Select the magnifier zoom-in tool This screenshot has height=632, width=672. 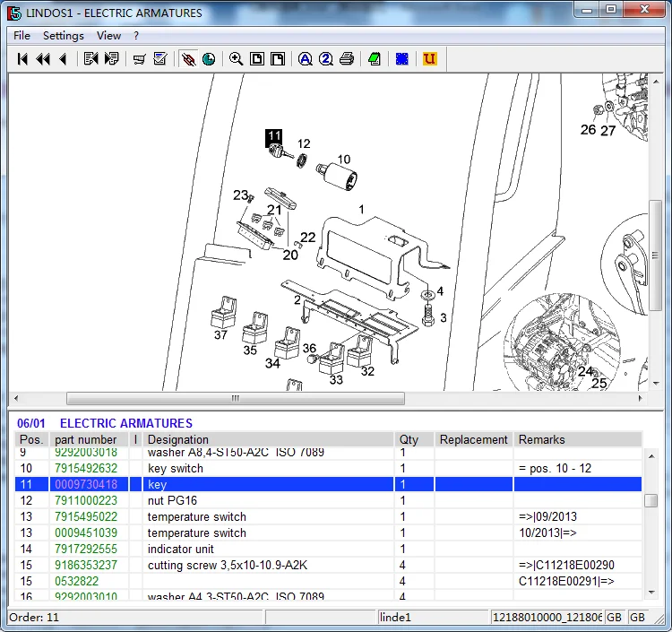(237, 59)
